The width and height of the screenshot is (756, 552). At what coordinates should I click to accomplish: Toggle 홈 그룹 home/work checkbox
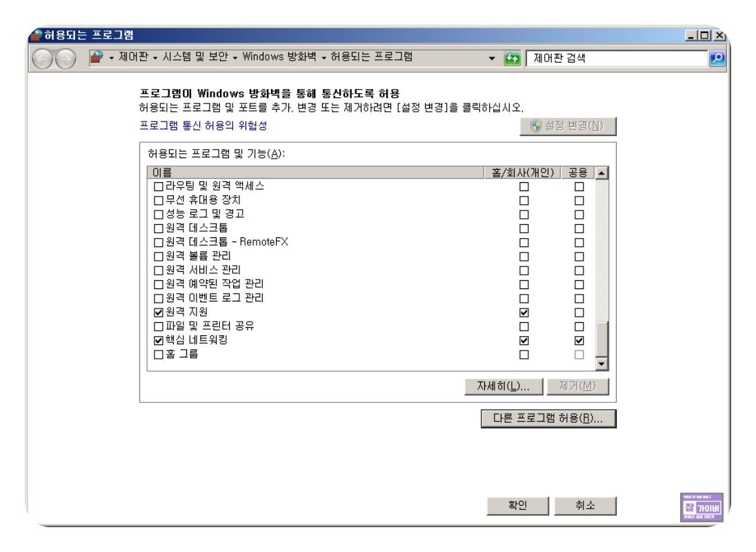(524, 355)
